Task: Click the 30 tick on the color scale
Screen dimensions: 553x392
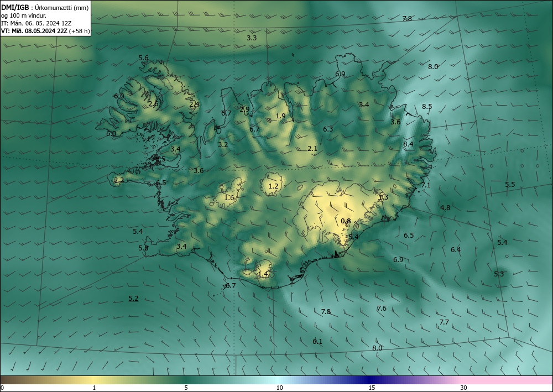Action: click(x=464, y=388)
